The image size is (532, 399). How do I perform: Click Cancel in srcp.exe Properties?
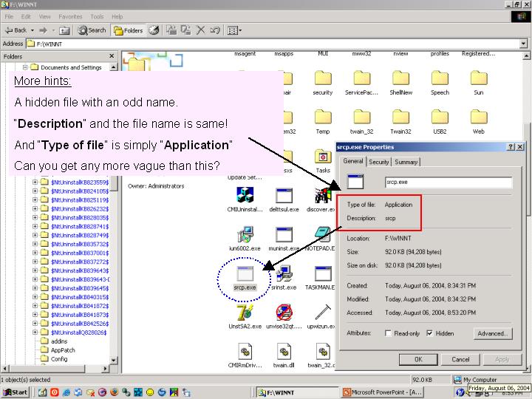pyautogui.click(x=460, y=359)
